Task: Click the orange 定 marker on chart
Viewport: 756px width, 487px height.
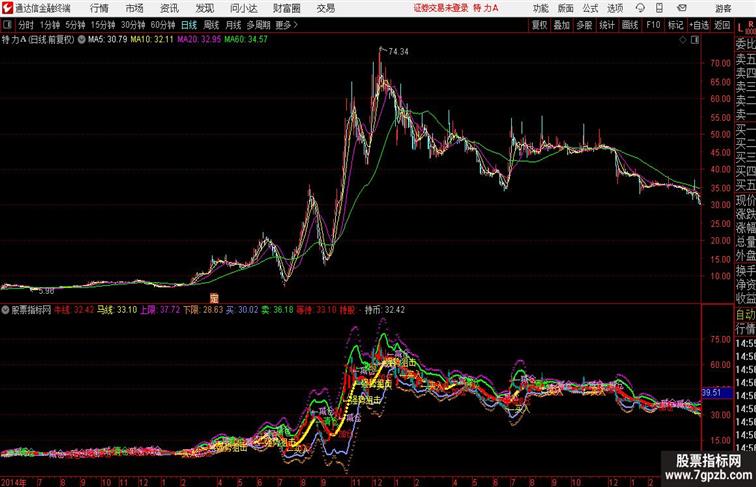Action: pyautogui.click(x=214, y=298)
